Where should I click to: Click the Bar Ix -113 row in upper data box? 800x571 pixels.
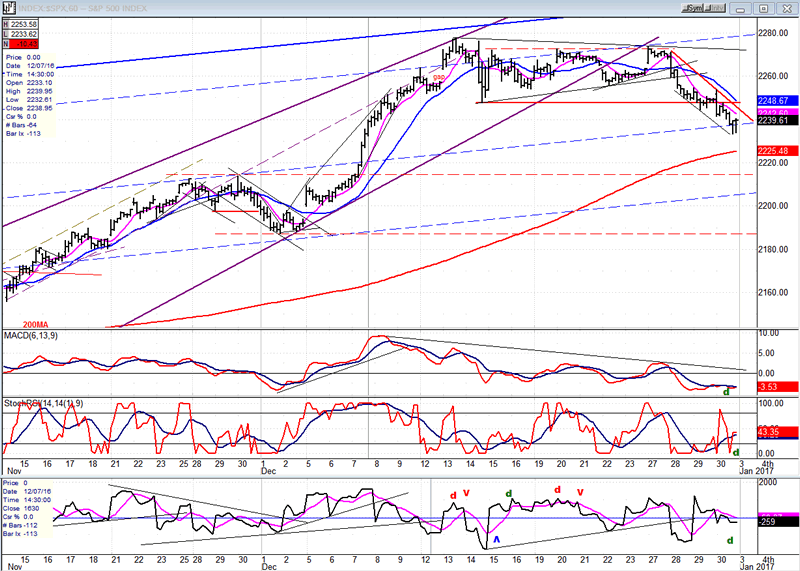(x=23, y=134)
